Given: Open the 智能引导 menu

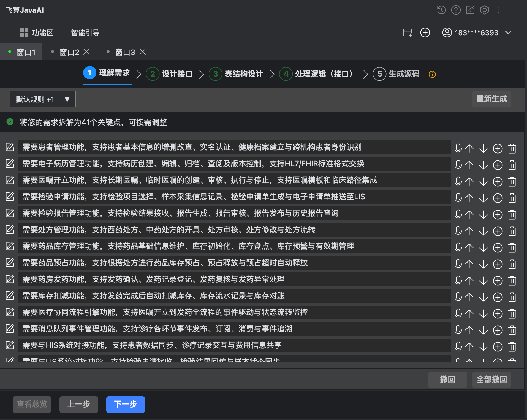Looking at the screenshot, I should [85, 33].
